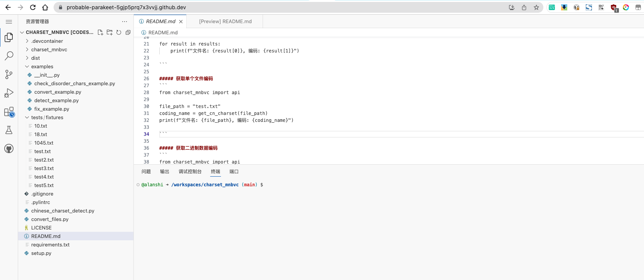Select the 终端 panel tab
The image size is (644, 280).
coord(216,172)
